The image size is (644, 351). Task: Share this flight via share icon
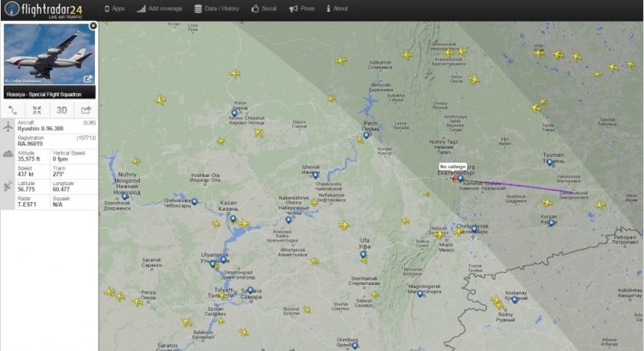[86, 110]
